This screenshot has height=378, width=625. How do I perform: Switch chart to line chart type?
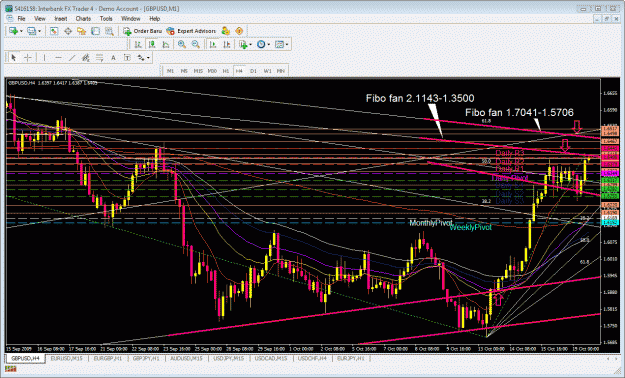[166, 45]
